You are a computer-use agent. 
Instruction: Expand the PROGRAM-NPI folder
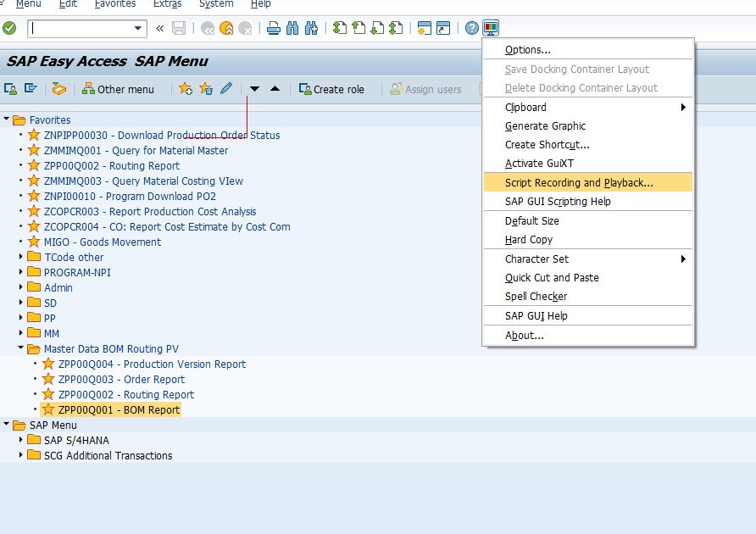20,271
